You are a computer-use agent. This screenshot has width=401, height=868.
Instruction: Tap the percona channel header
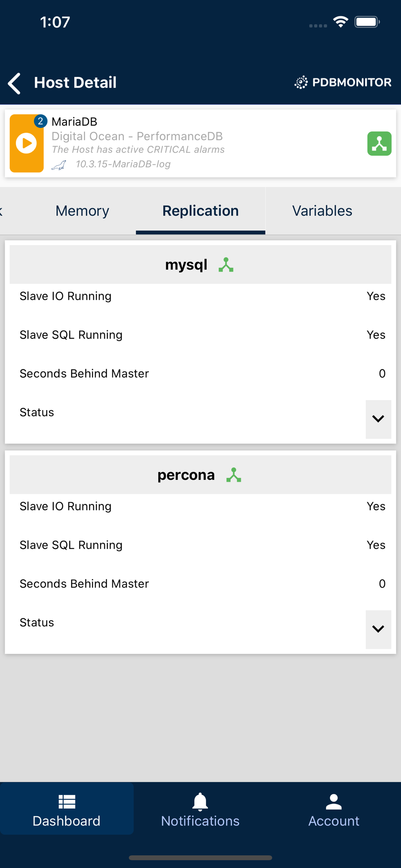point(186,475)
